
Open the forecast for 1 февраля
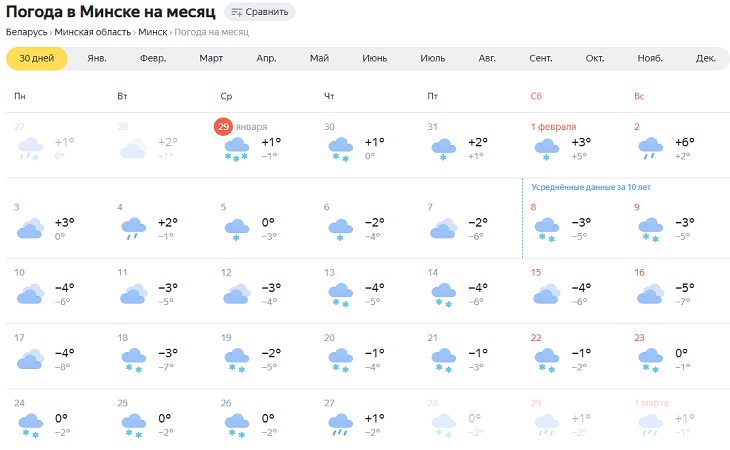click(x=553, y=126)
